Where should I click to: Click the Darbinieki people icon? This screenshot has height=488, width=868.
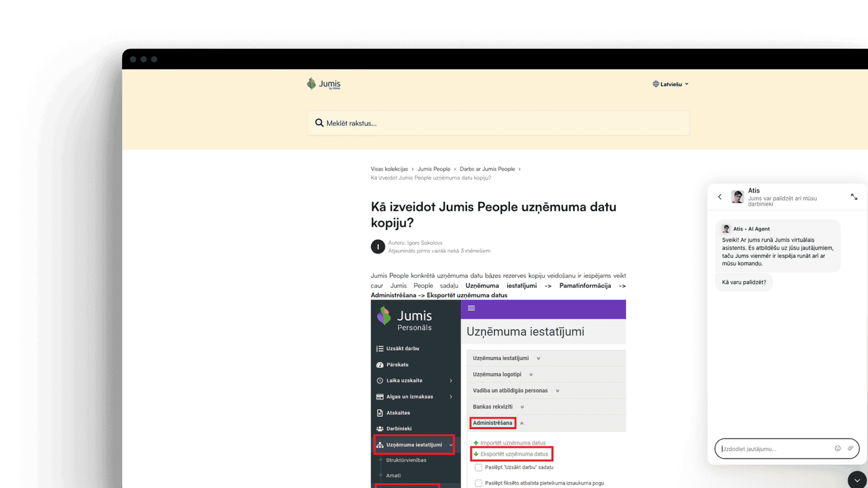click(380, 429)
